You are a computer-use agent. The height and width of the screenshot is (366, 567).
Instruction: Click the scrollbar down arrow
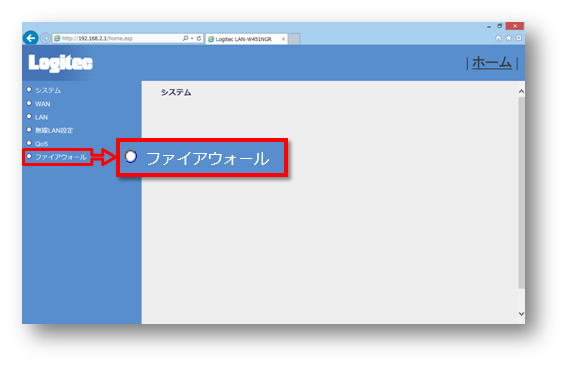coord(521,314)
